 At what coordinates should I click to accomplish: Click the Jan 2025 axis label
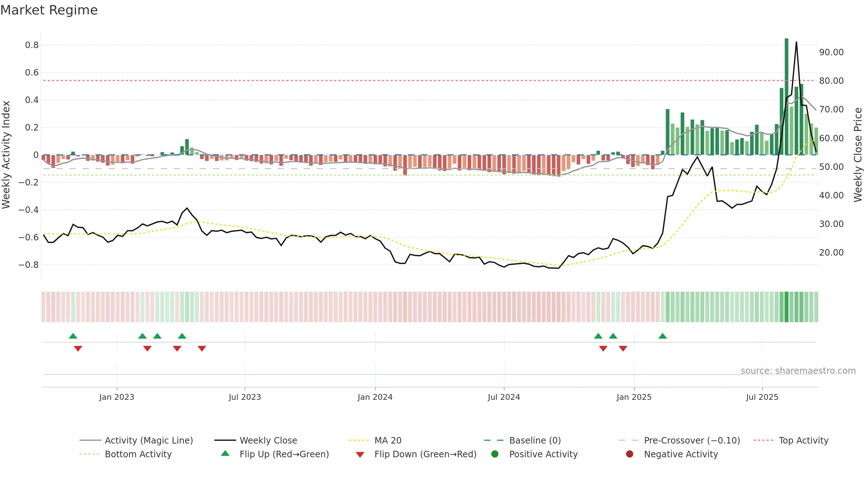(x=634, y=397)
